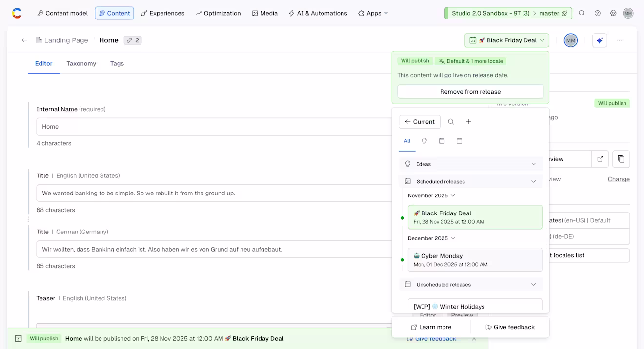
Task: Switch to the Taxonomy tab
Action: click(81, 64)
